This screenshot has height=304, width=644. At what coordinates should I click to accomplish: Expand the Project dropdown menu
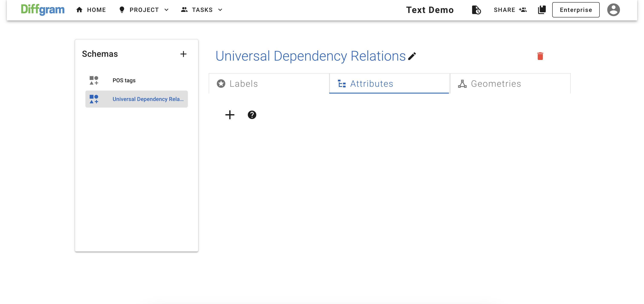click(x=144, y=10)
